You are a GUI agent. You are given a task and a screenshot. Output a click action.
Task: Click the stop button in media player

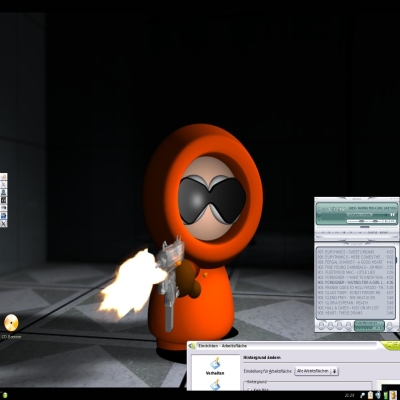[x=344, y=233]
